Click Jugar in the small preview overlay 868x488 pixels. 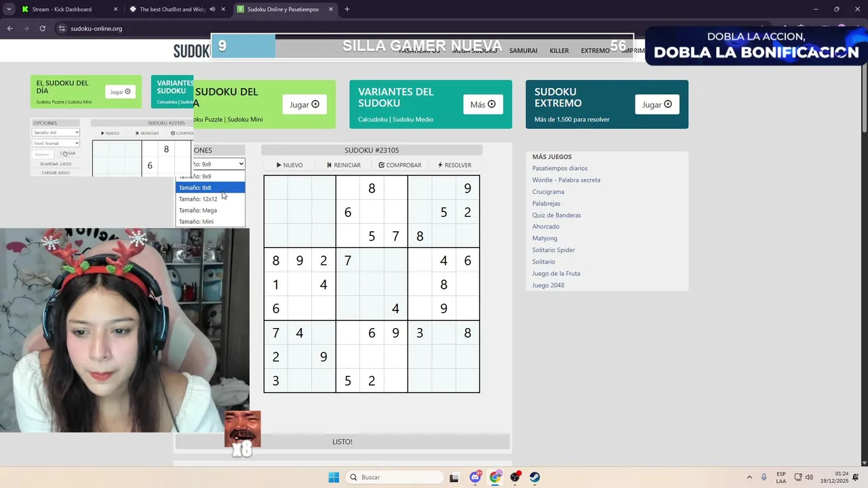120,91
